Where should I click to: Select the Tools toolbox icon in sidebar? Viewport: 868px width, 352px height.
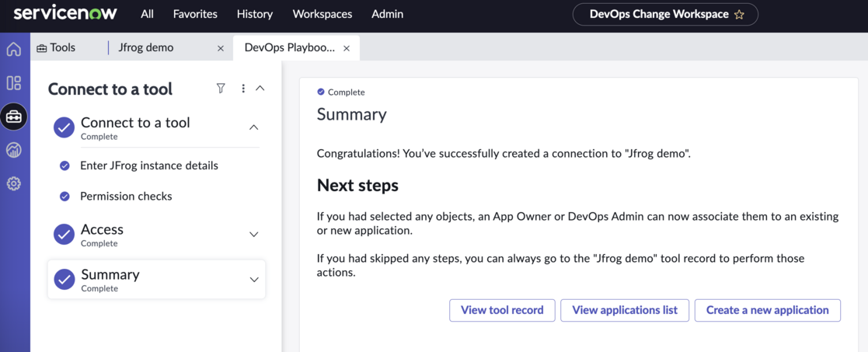point(14,117)
